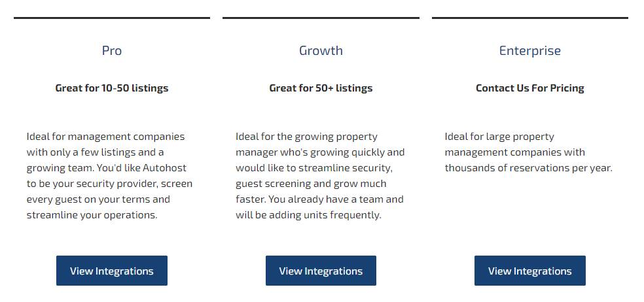This screenshot has height=302, width=644.
Task: Select the Pro plan heading
Action: pos(112,50)
